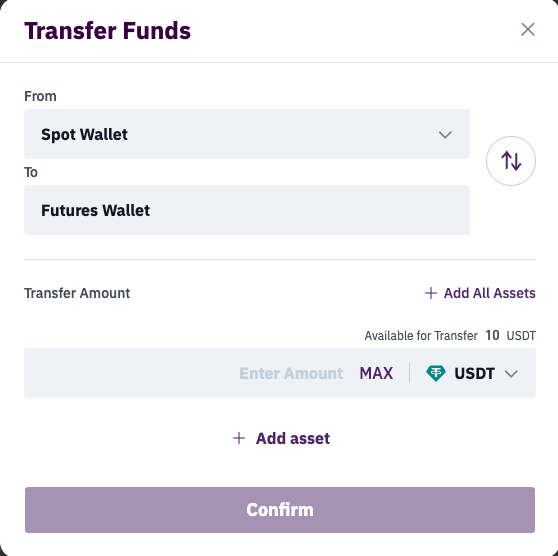Click the Available for Transfer text

[x=421, y=336]
